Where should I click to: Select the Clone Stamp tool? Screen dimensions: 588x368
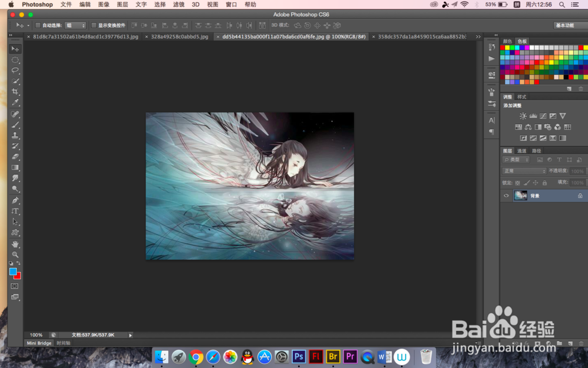pyautogui.click(x=15, y=135)
